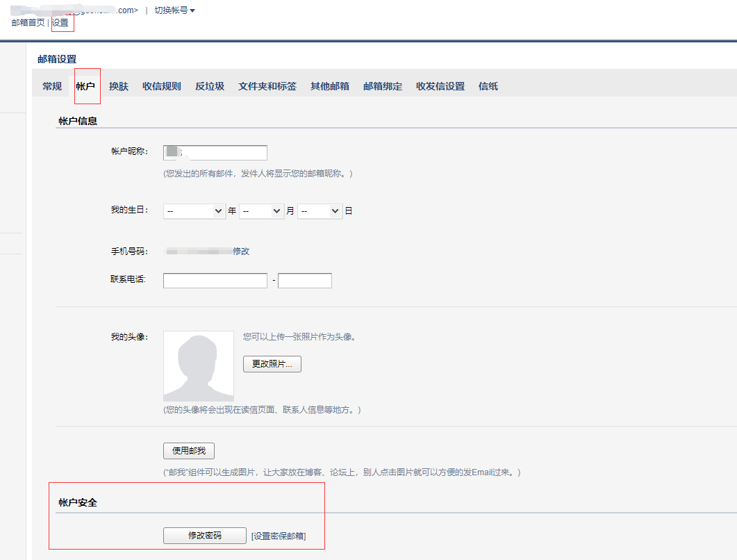Screen dimensions: 737x560
Task: Click the 更改照片 button
Action: 272,364
